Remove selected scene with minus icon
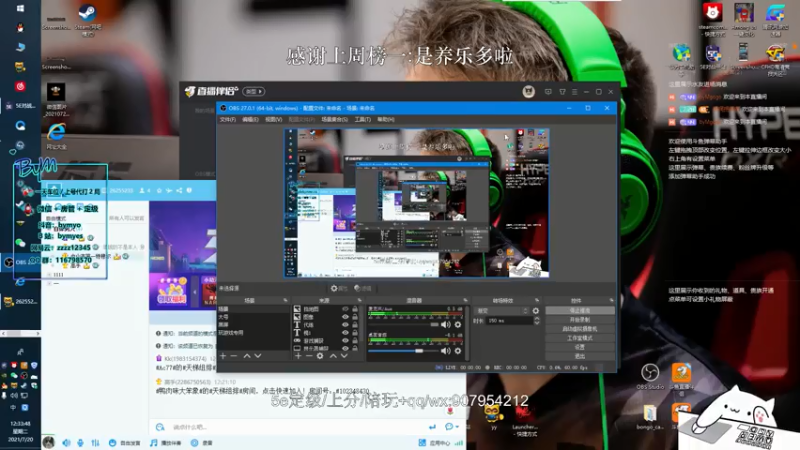This screenshot has height=450, width=800. point(234,356)
